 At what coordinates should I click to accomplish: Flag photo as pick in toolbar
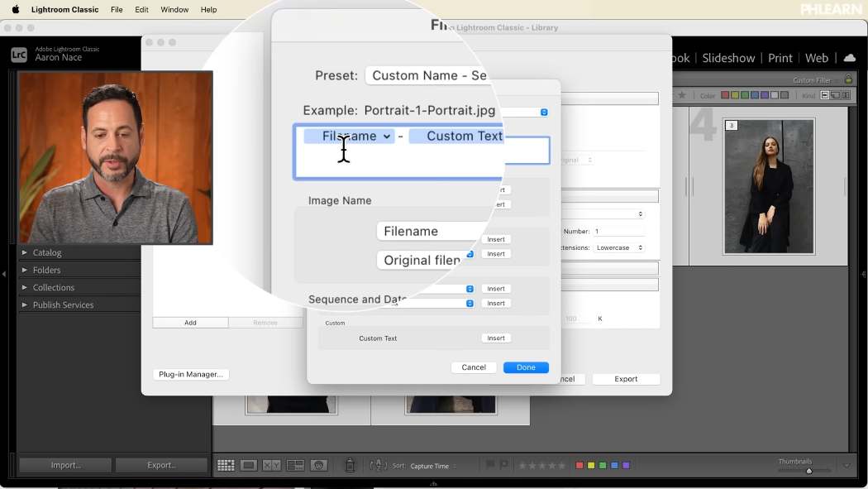click(x=490, y=465)
